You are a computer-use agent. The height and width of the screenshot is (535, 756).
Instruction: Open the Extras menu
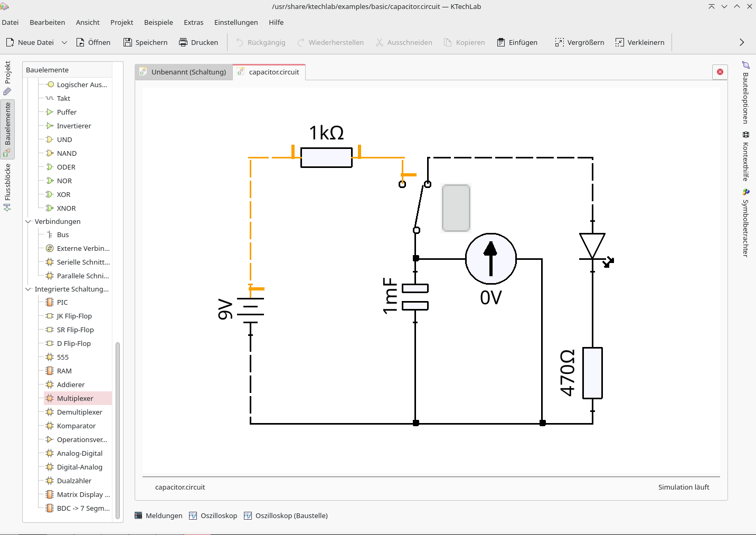(x=194, y=22)
